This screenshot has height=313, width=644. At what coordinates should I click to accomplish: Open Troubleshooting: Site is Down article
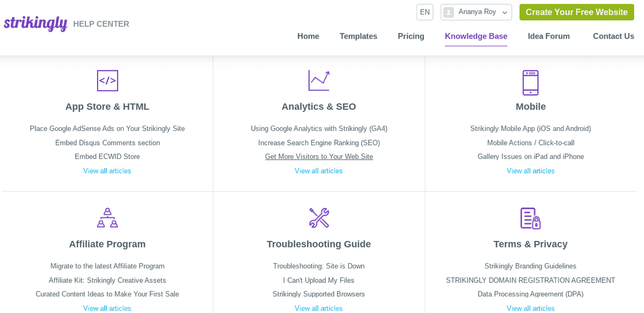[x=319, y=266]
